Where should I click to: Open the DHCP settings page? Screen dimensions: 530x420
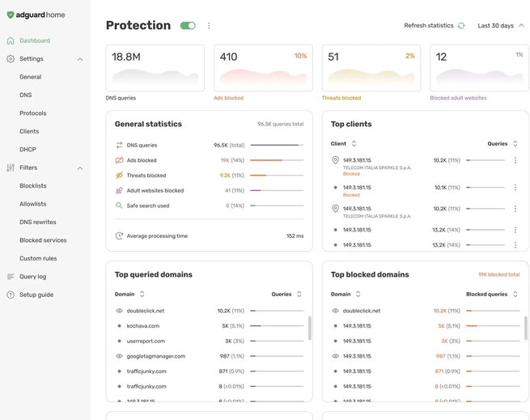28,150
